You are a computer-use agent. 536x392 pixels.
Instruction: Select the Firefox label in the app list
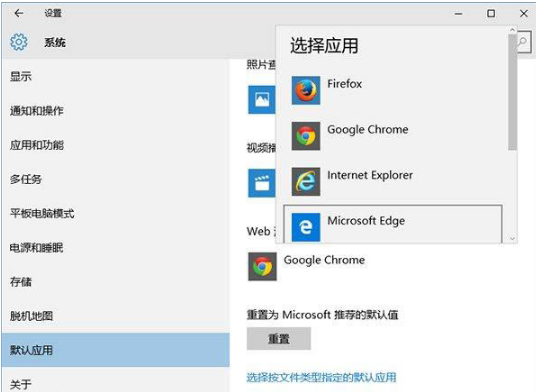[x=345, y=84]
